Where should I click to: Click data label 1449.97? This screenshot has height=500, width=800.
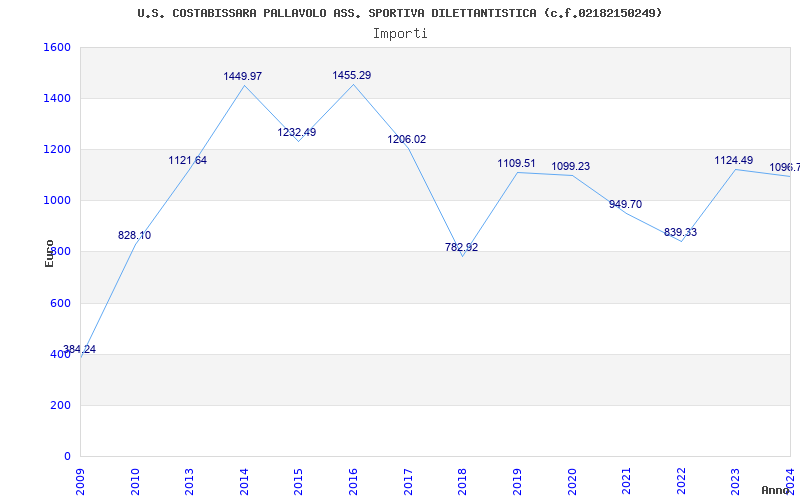pyautogui.click(x=243, y=76)
